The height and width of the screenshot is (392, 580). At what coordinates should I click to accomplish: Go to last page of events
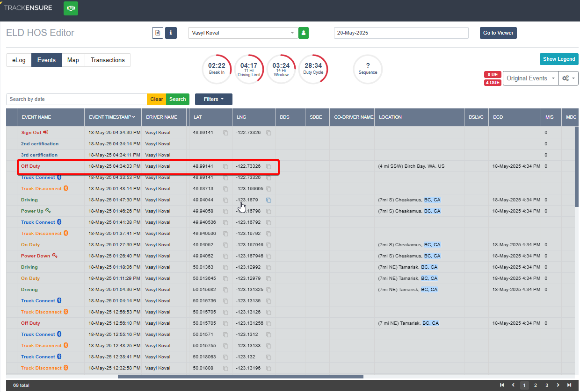[569, 385]
